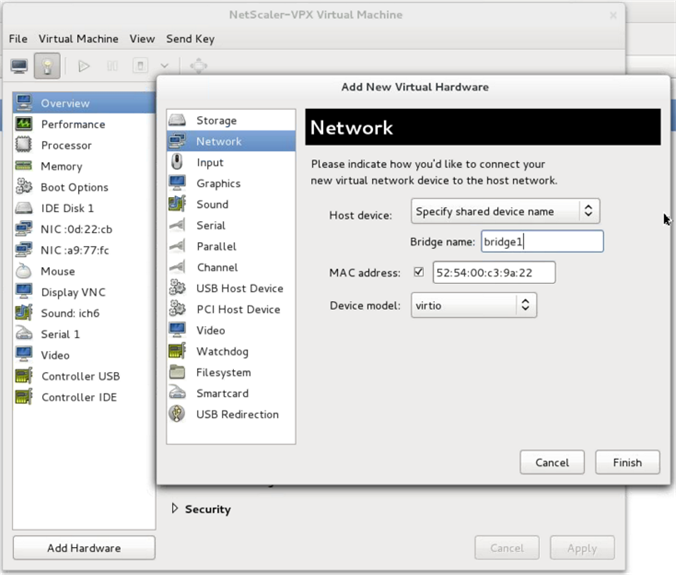
Task: Choose Video in new hardware list
Action: (x=231, y=330)
